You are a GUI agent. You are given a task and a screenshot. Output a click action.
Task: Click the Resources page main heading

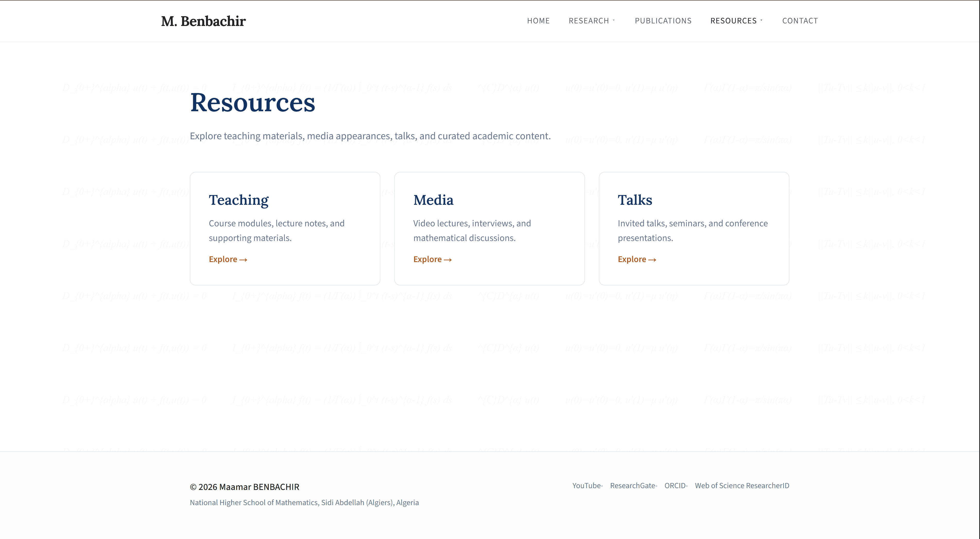[252, 103]
